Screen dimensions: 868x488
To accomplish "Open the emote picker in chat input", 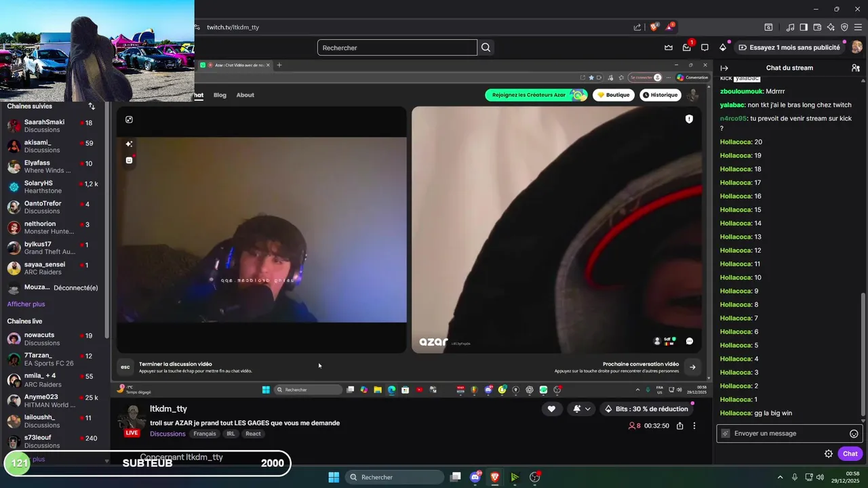I will pyautogui.click(x=854, y=434).
